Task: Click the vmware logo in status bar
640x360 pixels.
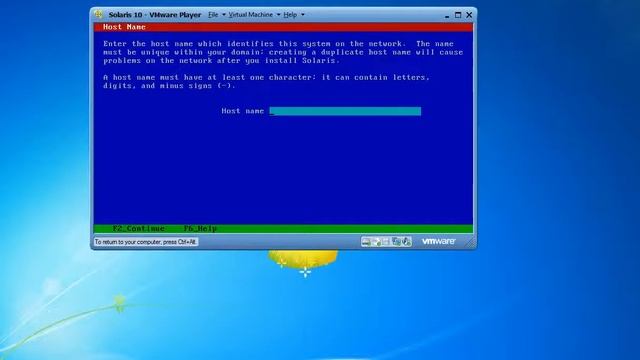Action: [x=438, y=241]
